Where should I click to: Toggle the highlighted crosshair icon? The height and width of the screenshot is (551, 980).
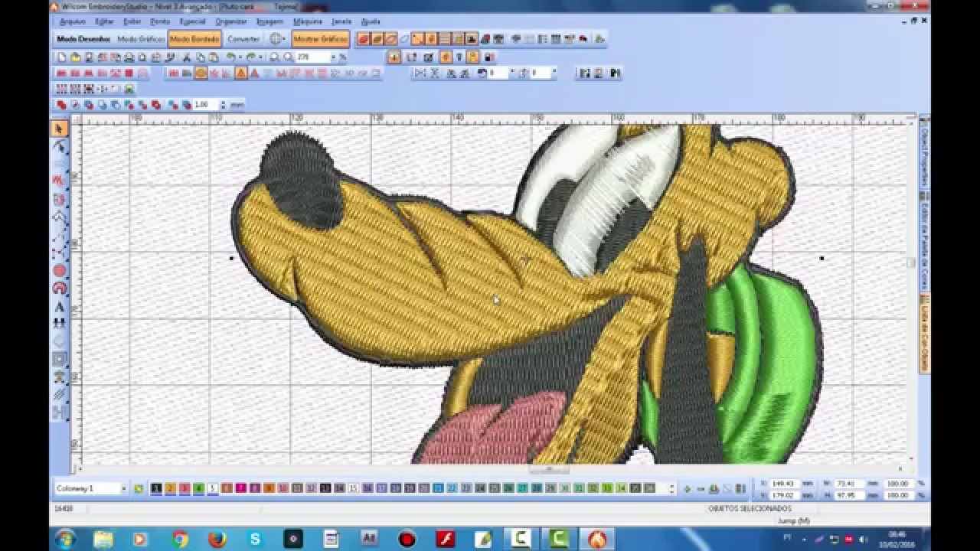394,57
